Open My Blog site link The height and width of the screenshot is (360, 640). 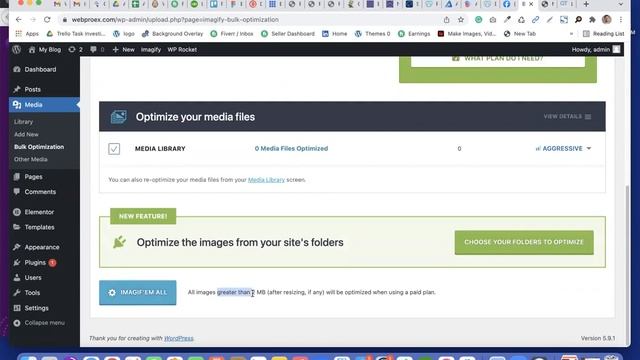[x=45, y=49]
